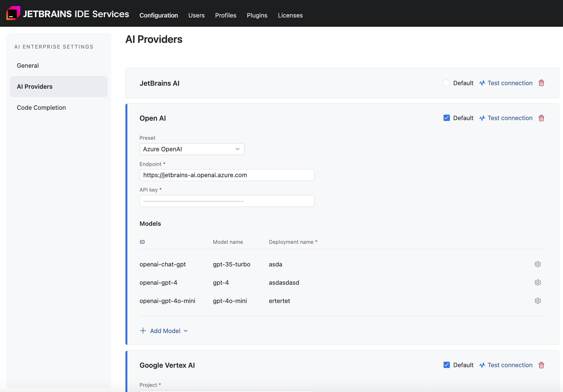Expand the Add Model chevron
The image size is (563, 392).
point(186,331)
